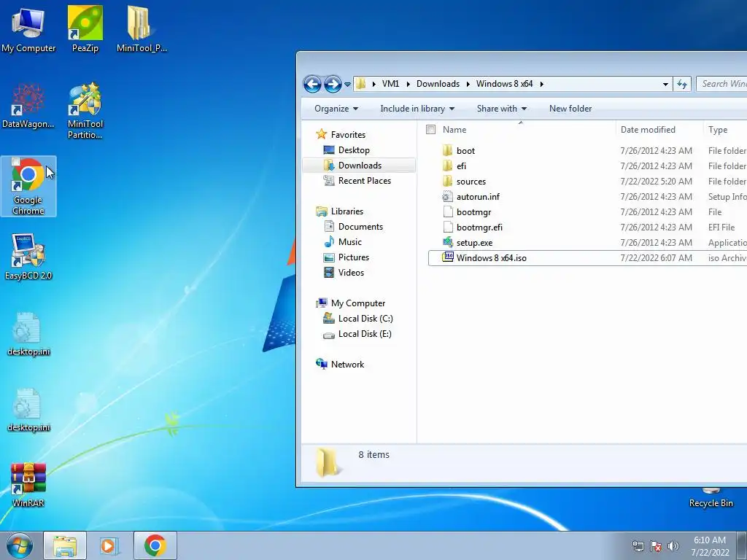This screenshot has height=560, width=747.
Task: Select the upper desktop.ini file icon
Action: click(28, 333)
